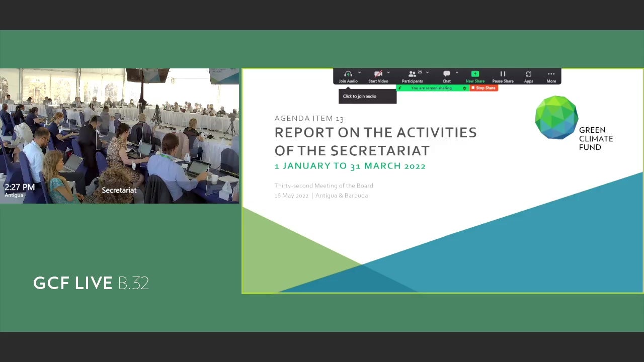The image size is (644, 362).
Task: Click the pencil icon on the green sharing bar
Action: pos(400,88)
